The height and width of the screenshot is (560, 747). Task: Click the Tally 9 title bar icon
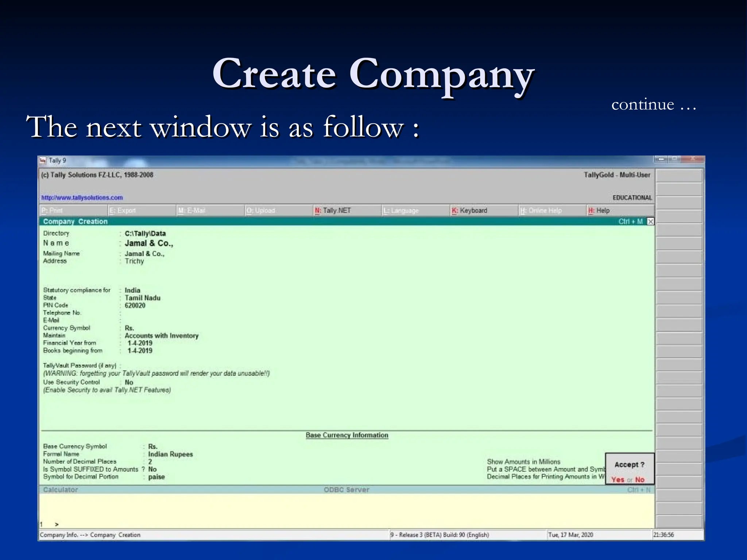click(x=43, y=160)
